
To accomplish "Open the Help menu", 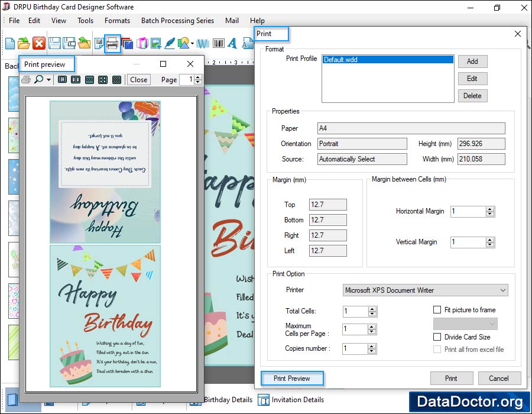I will click(x=258, y=21).
